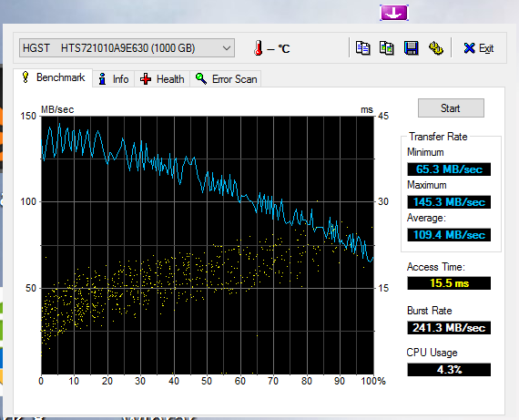This screenshot has width=519, height=420.
Task: Click the copy text to clipboard icon
Action: 362,48
